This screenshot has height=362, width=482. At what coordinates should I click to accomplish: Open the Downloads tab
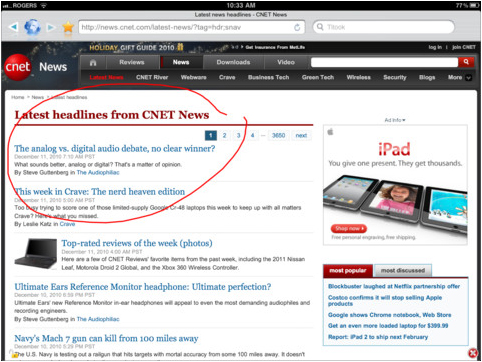[x=233, y=62]
